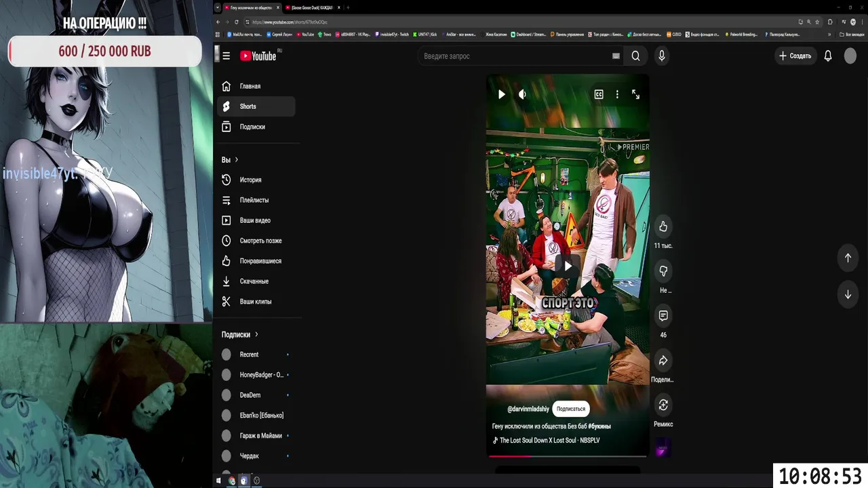This screenshot has height=488, width=868.
Task: Play the Short with the top play button
Action: (x=501, y=94)
